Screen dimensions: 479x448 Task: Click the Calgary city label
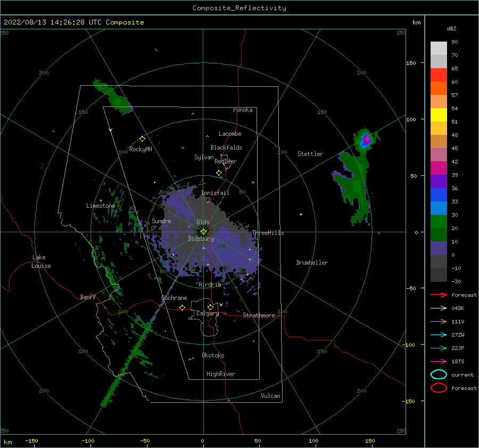[208, 313]
